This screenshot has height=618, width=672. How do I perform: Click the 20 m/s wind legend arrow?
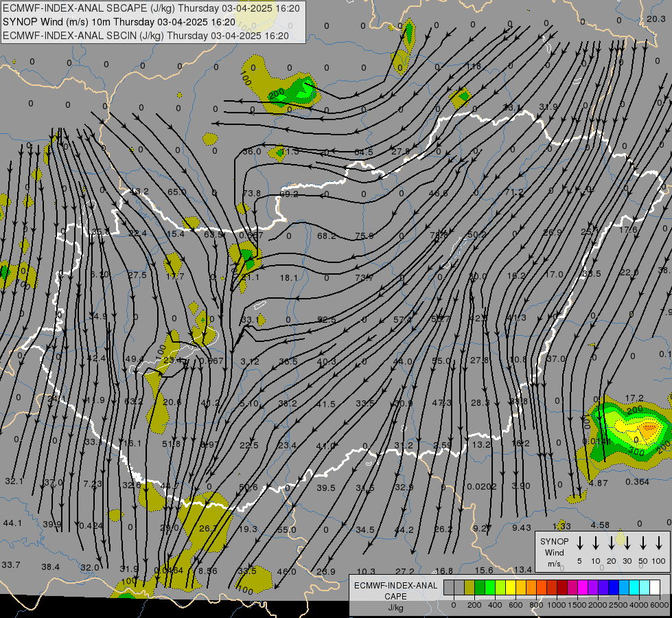[x=612, y=543]
